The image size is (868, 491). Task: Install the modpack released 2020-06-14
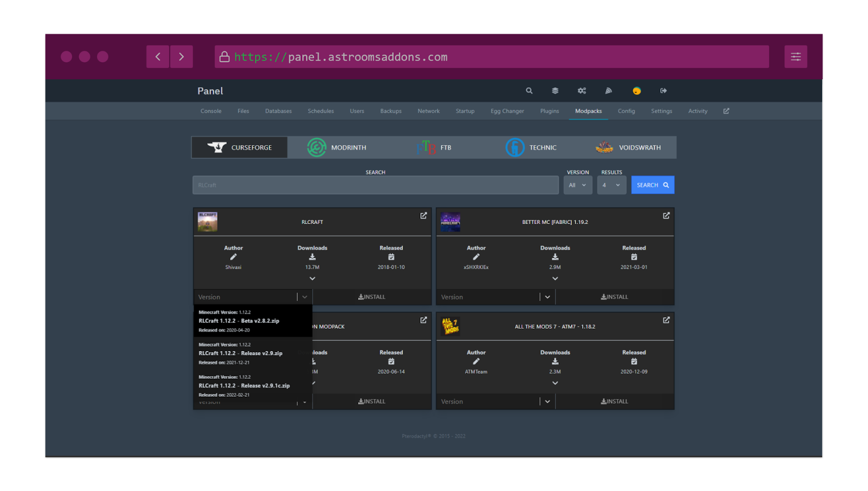(372, 401)
